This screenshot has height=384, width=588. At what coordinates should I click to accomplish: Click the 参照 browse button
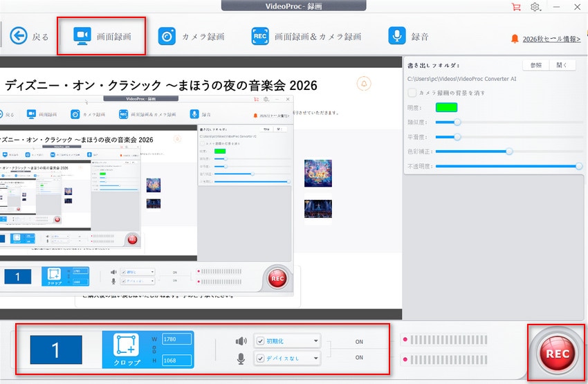coord(536,65)
